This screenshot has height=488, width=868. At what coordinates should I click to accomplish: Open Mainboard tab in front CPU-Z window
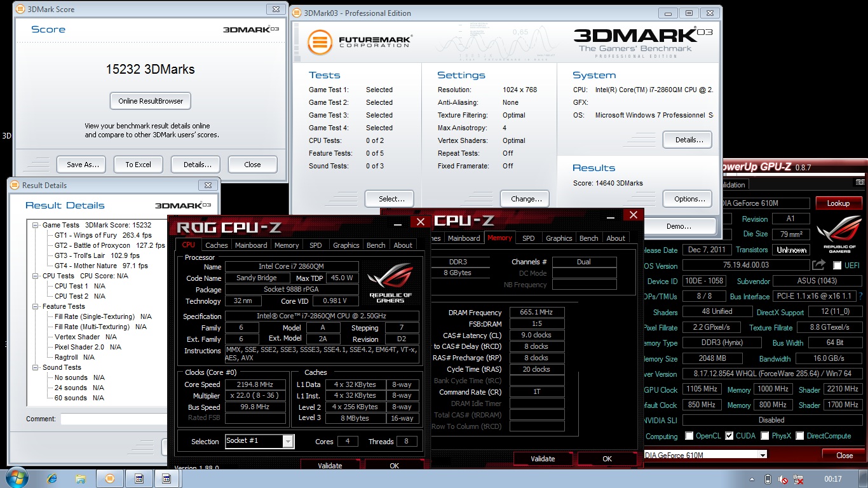(x=251, y=245)
